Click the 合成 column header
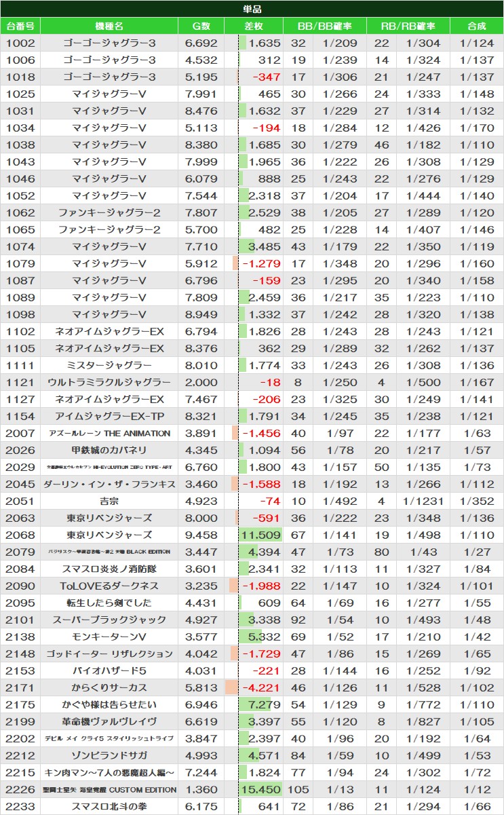Image resolution: width=504 pixels, height=815 pixels. [x=477, y=26]
